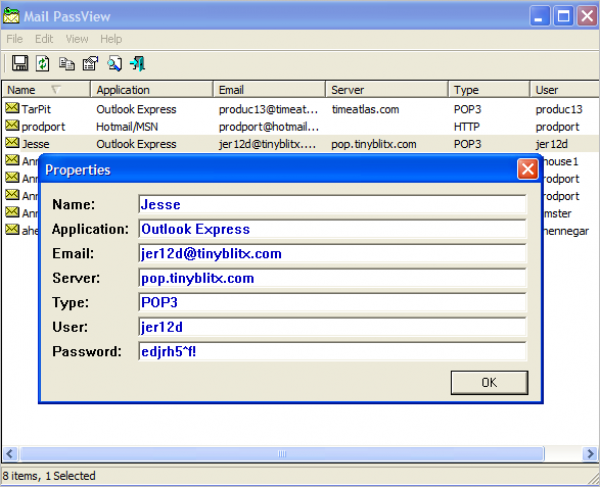Maximize the Mail PassView window
600x487 pixels.
coord(563,16)
